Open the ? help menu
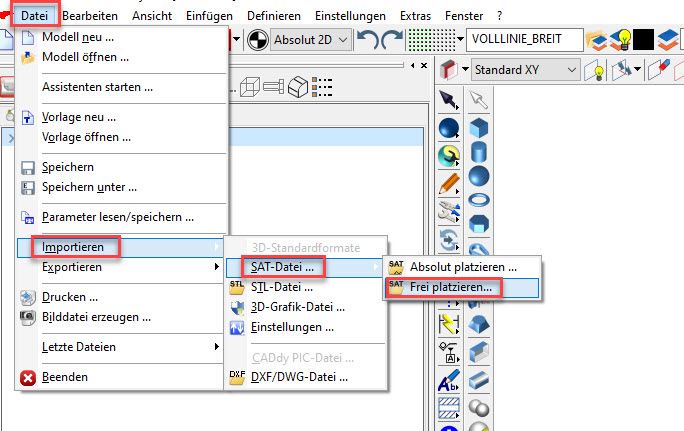 [499, 16]
